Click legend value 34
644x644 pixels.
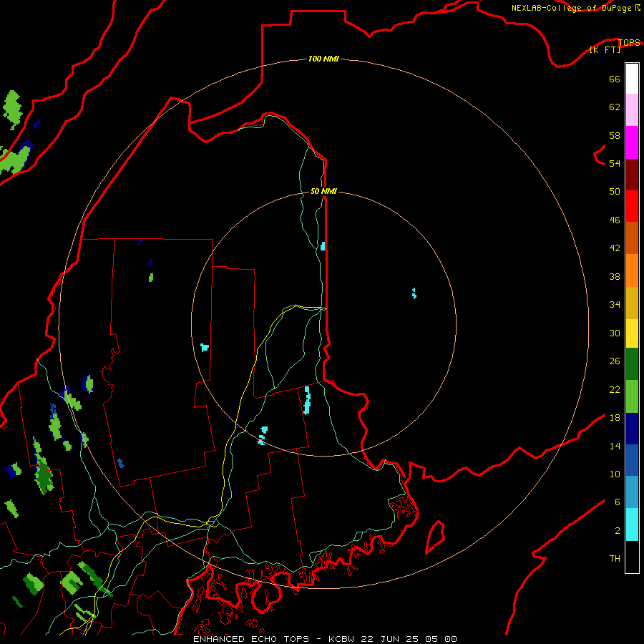(615, 305)
